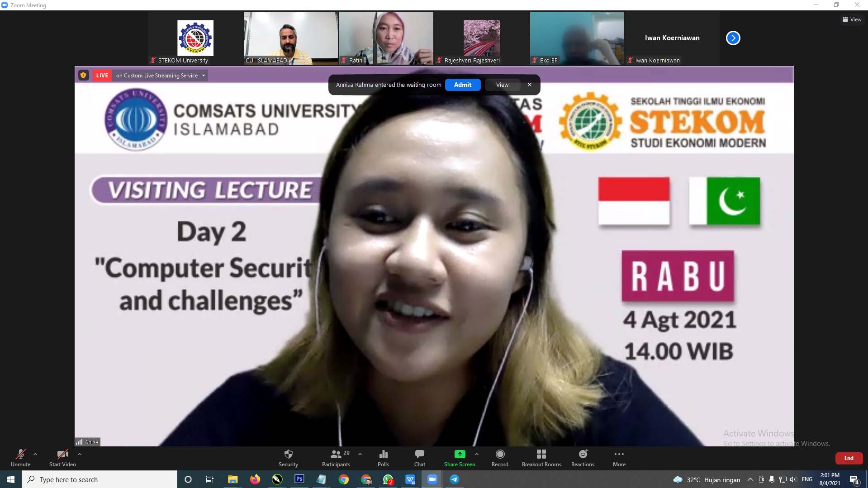Viewport: 868px width, 488px height.
Task: Select the STEKOM University thumbnail
Action: pos(195,38)
